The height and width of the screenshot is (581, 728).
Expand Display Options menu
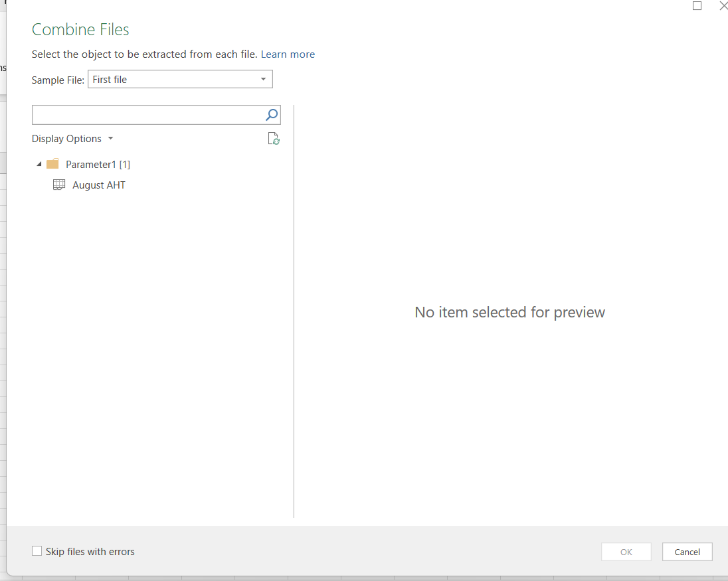point(72,139)
